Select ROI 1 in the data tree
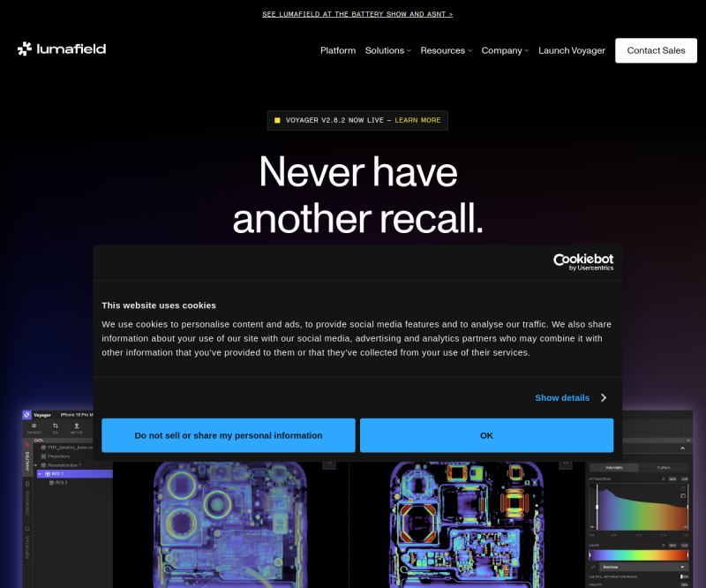The width and height of the screenshot is (706, 588). point(75,474)
